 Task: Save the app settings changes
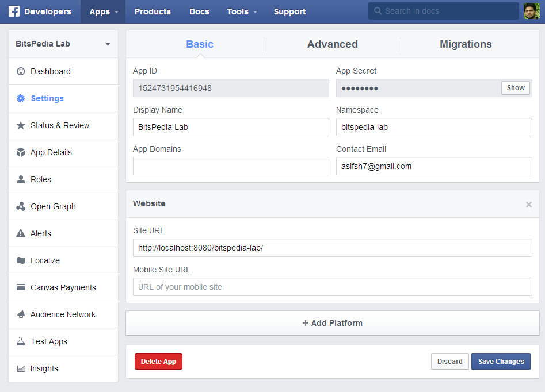501,362
